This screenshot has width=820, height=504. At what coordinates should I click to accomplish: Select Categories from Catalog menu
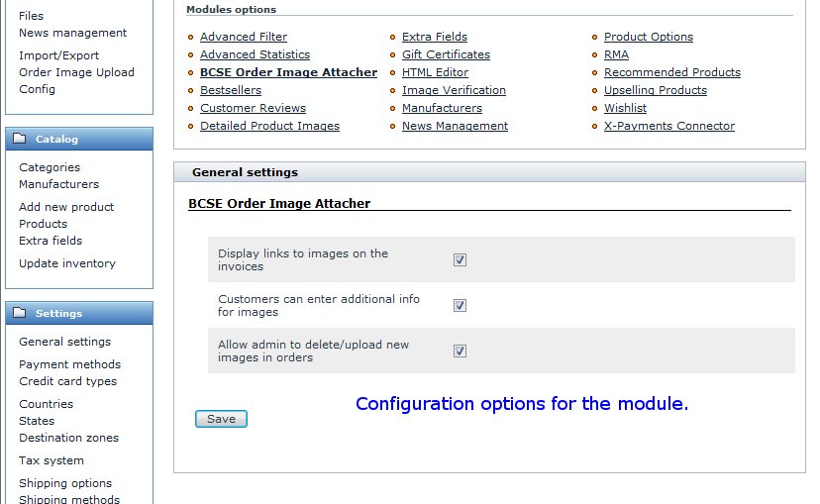pyautogui.click(x=50, y=167)
